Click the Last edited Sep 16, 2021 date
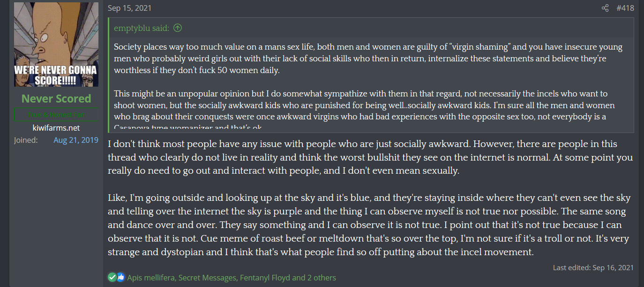644x287 pixels. tap(613, 268)
